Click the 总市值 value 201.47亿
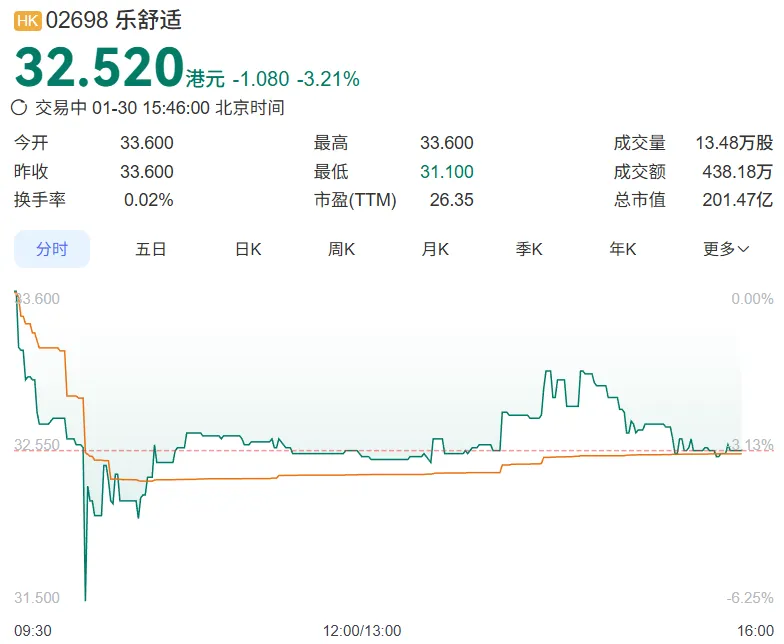Viewport: 784px width, 644px height. point(738,200)
